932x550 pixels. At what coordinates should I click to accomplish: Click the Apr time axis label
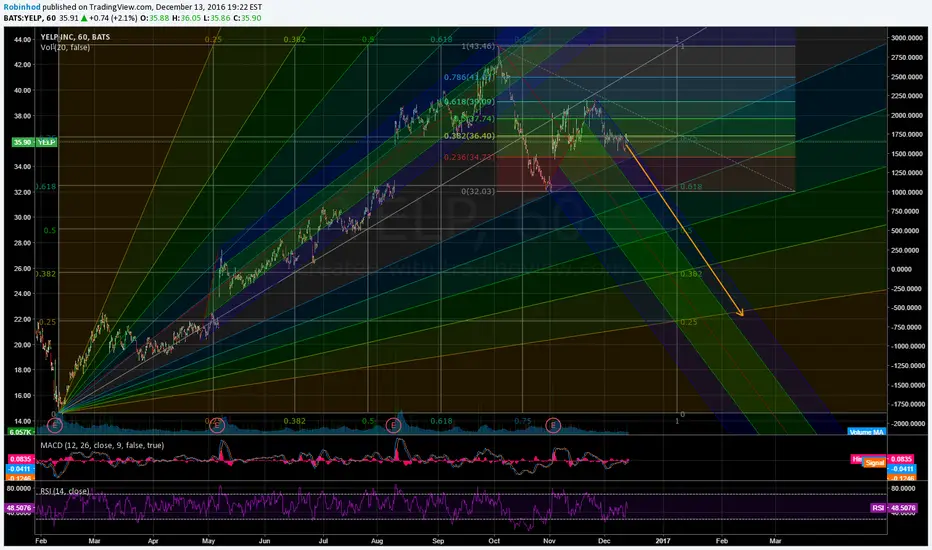153,541
